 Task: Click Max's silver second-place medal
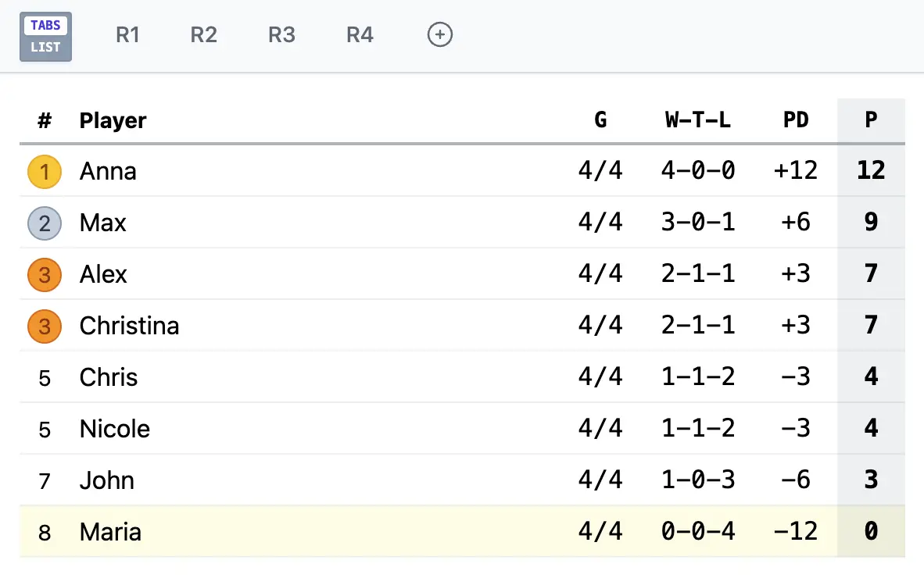tap(45, 223)
